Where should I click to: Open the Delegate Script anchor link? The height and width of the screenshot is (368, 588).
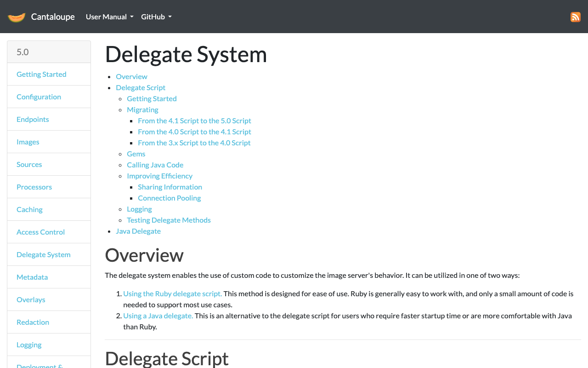[141, 87]
